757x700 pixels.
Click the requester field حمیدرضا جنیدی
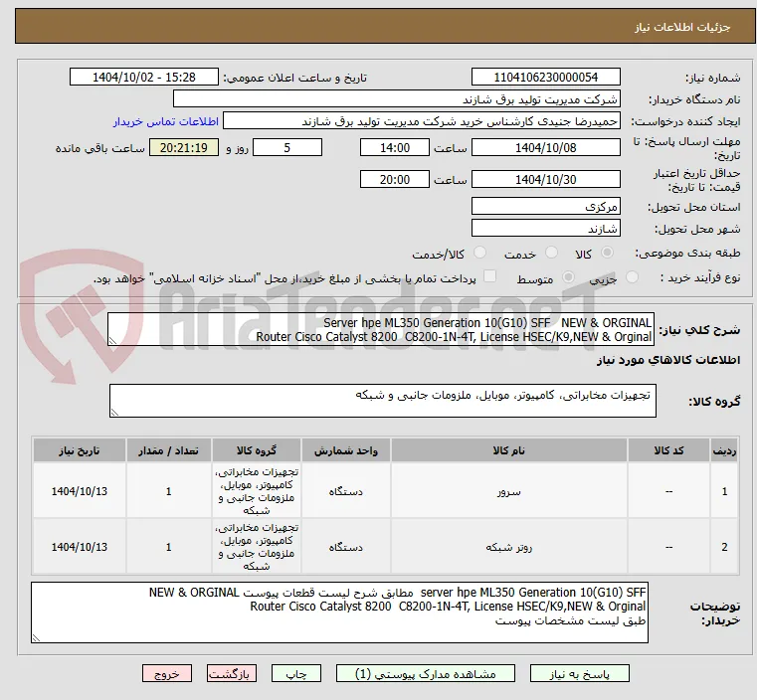(422, 121)
